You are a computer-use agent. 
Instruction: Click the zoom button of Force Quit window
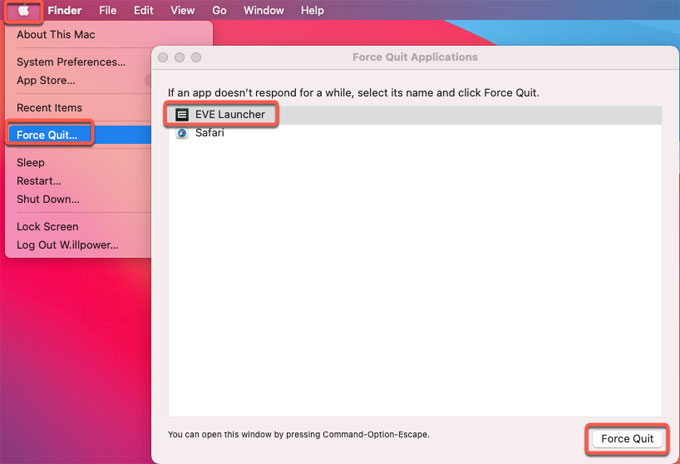click(x=196, y=57)
